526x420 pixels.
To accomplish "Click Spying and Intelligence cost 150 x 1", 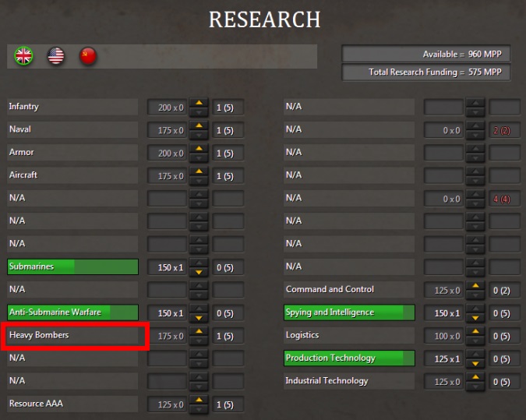I will pyautogui.click(x=443, y=313).
